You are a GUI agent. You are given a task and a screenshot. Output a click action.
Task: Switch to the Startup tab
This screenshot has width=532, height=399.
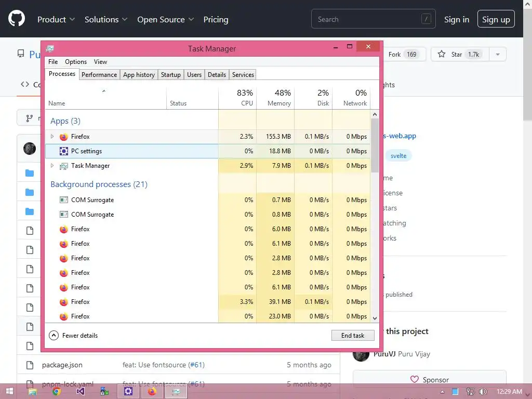pos(170,75)
